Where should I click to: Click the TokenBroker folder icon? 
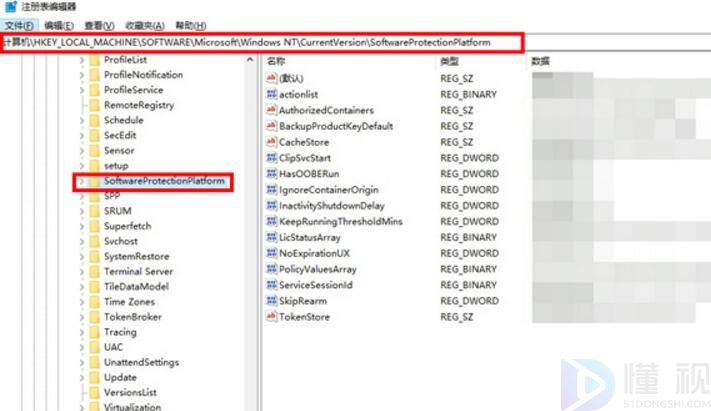[94, 317]
